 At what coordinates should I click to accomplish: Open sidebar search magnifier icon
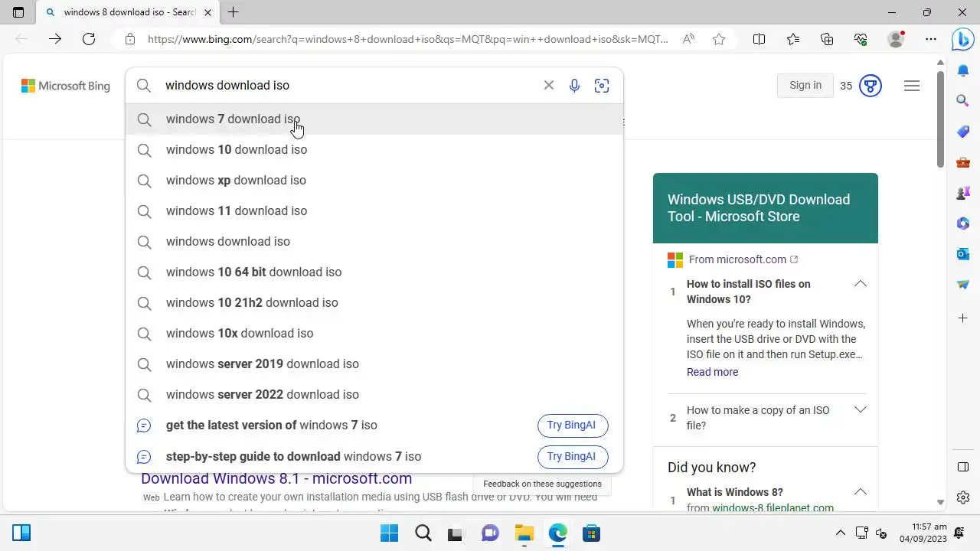tap(963, 100)
